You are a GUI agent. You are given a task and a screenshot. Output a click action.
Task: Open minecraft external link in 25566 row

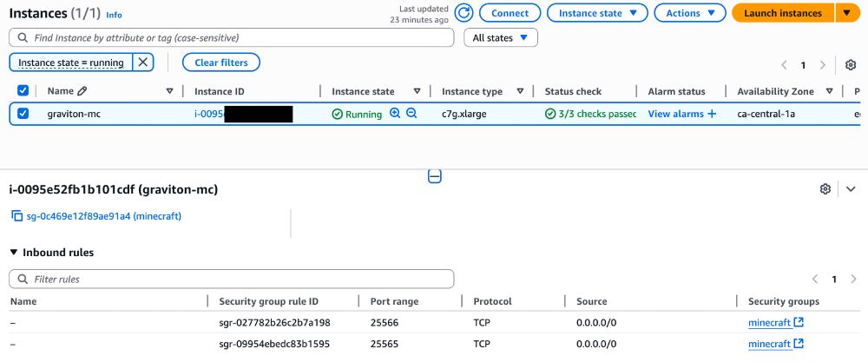[x=799, y=322]
